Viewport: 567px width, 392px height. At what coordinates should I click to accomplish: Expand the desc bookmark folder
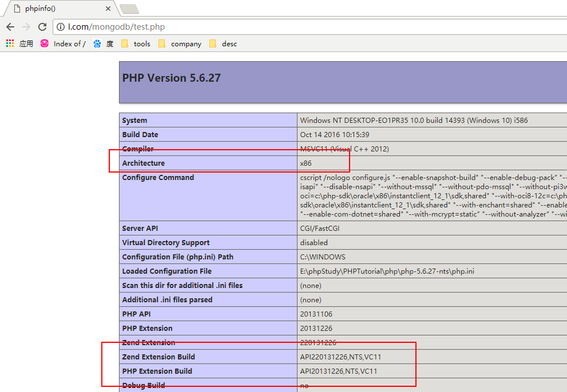click(x=223, y=43)
